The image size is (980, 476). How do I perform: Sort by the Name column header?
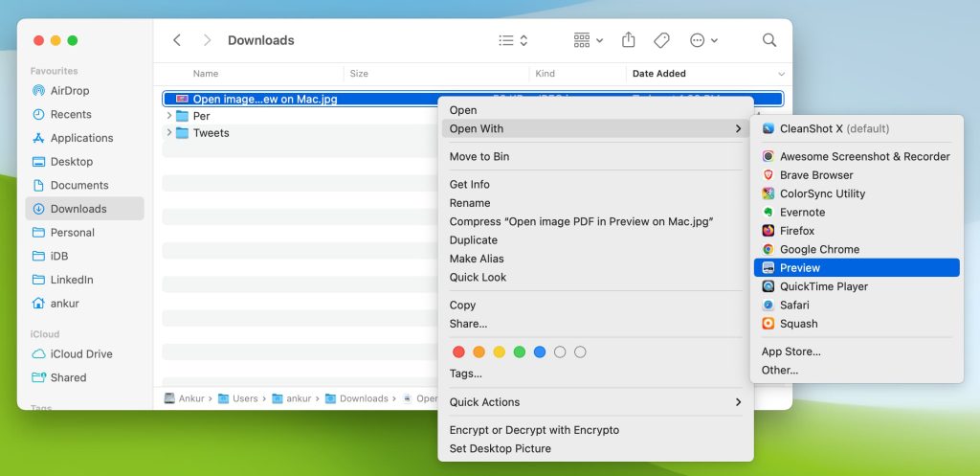tap(206, 74)
